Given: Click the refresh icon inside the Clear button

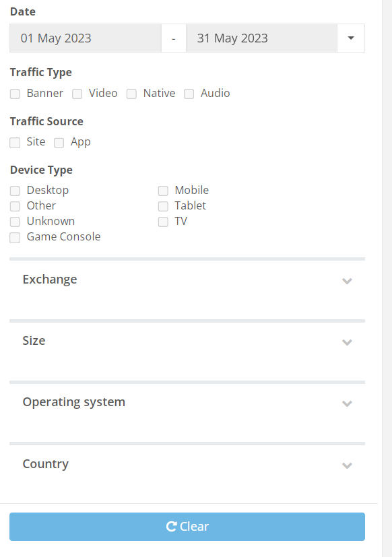Looking at the screenshot, I should (170, 527).
